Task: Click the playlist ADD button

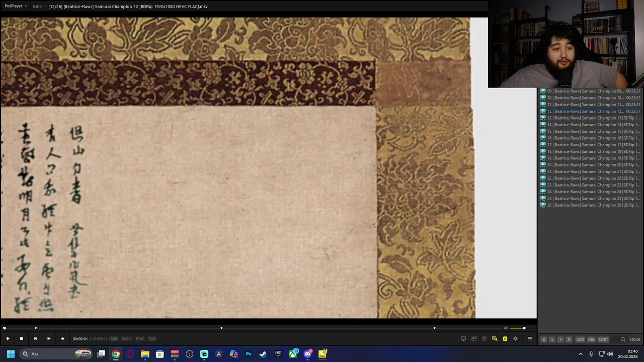Action: [x=580, y=339]
